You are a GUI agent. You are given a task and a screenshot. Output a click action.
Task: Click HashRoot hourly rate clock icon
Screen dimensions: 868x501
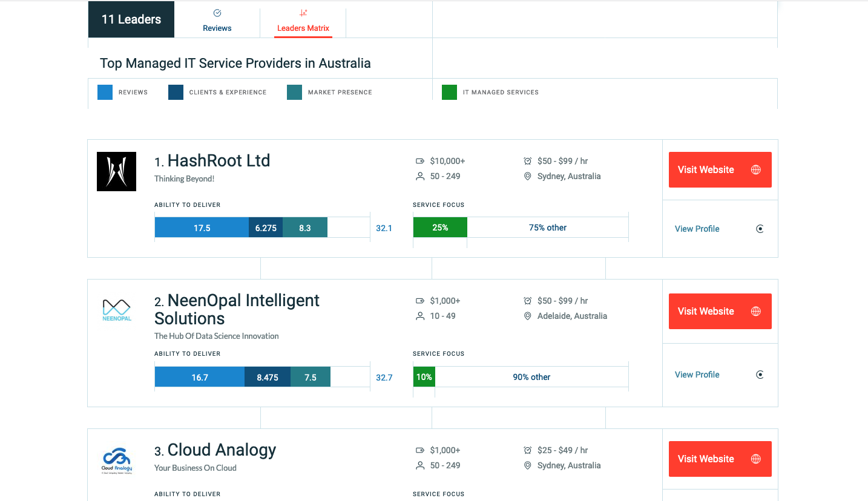[x=527, y=161]
